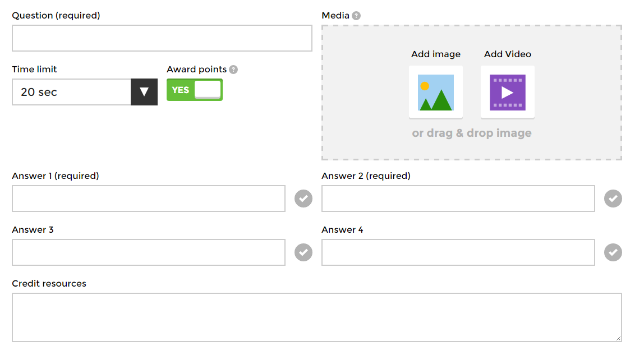
Task: Click the Question text field
Action: point(162,38)
